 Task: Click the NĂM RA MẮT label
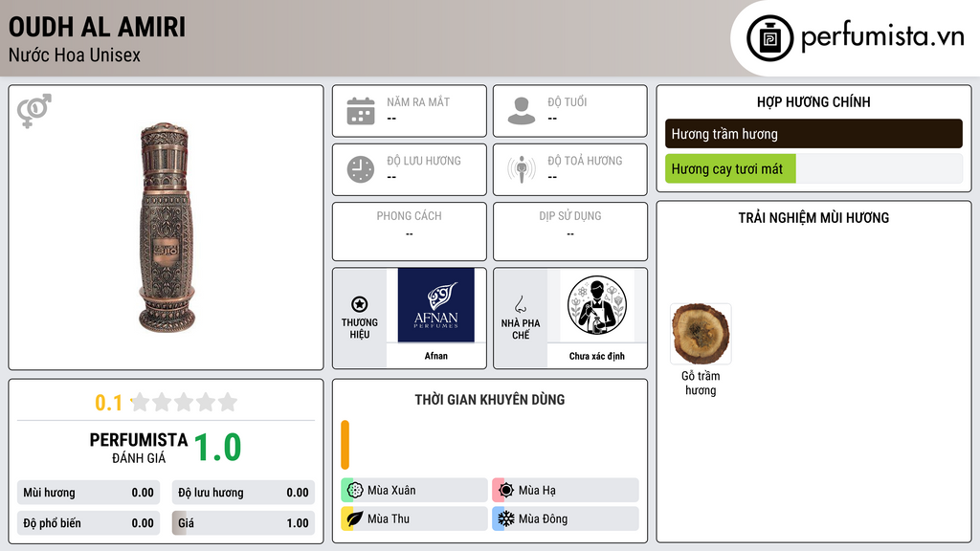(418, 101)
